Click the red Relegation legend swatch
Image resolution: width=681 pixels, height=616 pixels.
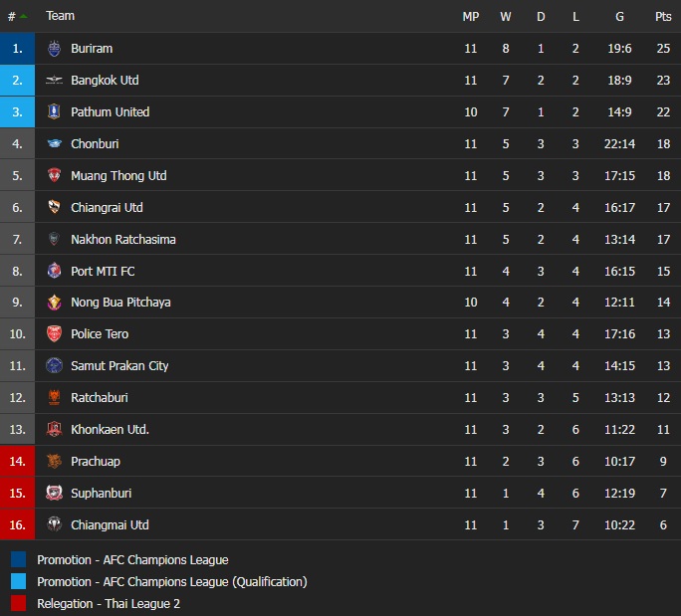pos(19,603)
